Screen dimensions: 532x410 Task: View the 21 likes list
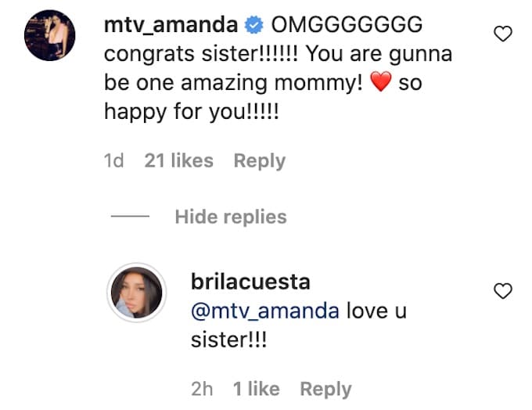(x=178, y=160)
